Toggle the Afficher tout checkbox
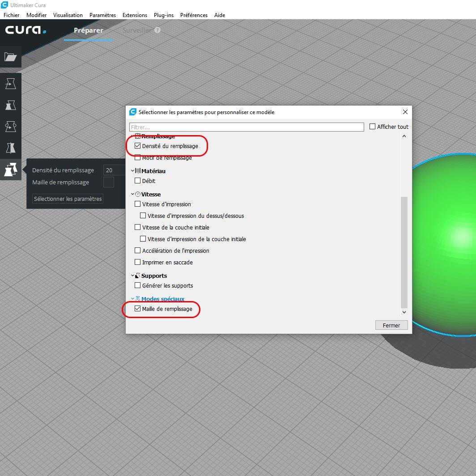 point(372,127)
